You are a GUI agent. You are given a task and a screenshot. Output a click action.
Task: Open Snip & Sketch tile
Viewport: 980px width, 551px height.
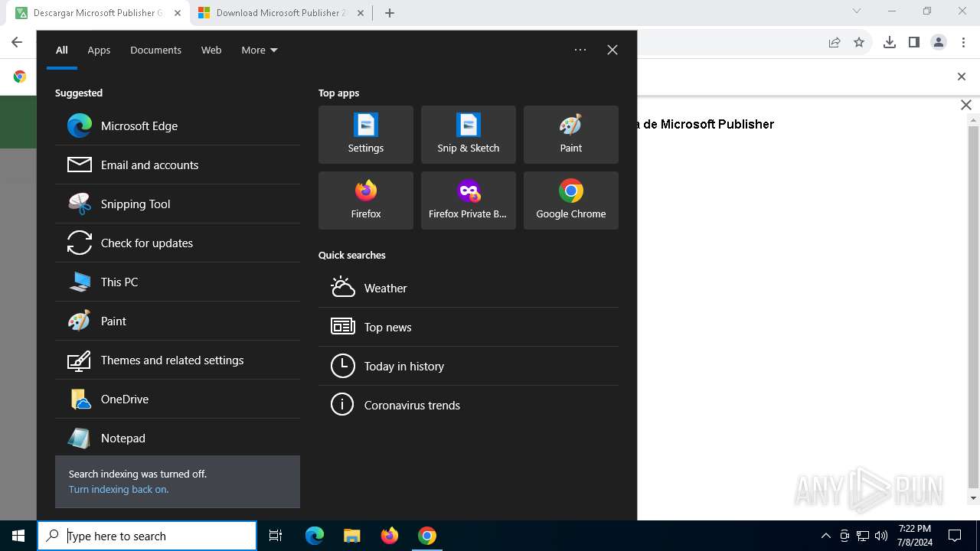tap(469, 135)
